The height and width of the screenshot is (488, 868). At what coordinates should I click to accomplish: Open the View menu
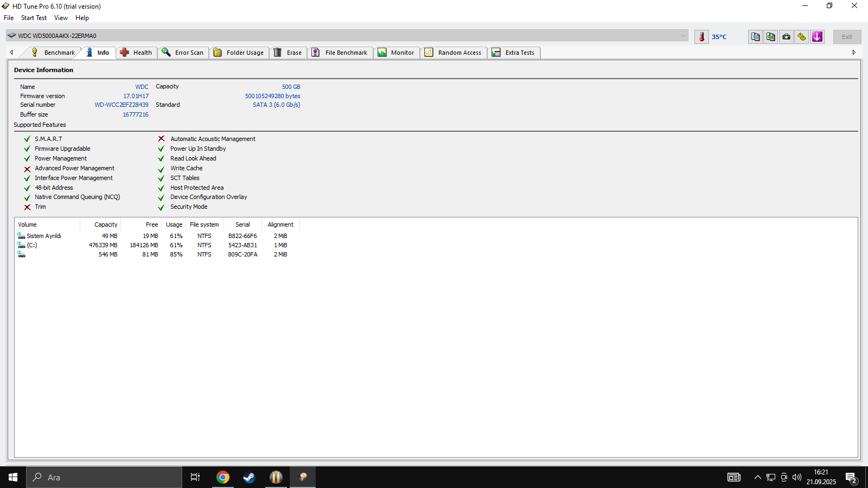61,18
